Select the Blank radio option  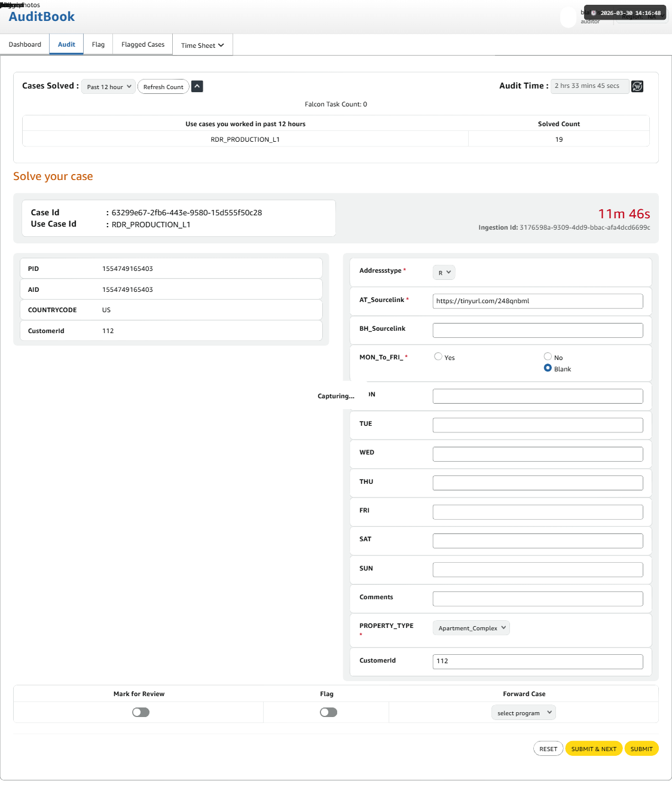coord(548,368)
